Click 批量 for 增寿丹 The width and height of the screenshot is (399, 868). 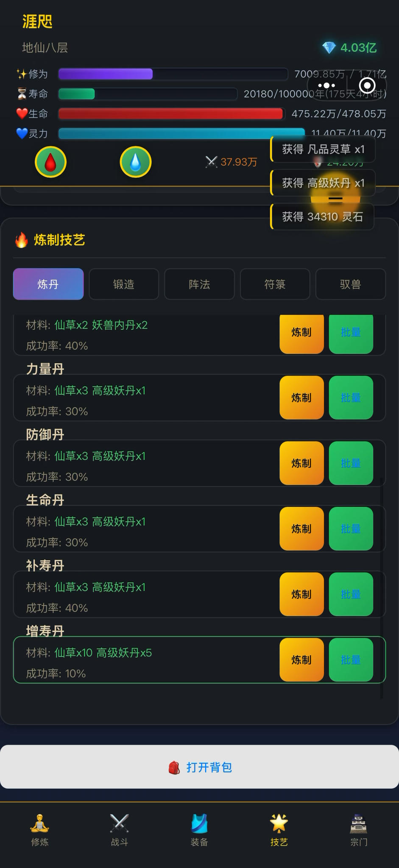pos(351,660)
